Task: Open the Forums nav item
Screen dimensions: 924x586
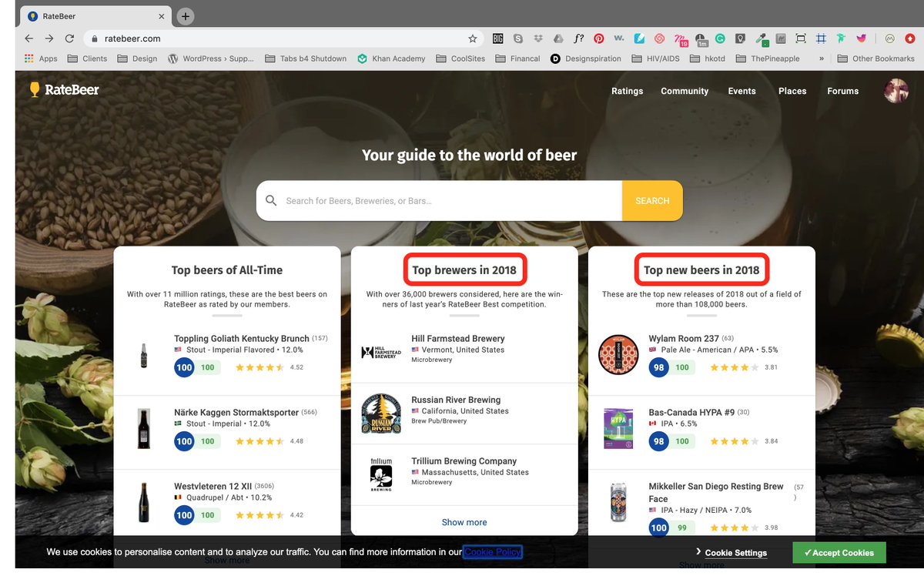Action: pos(843,91)
